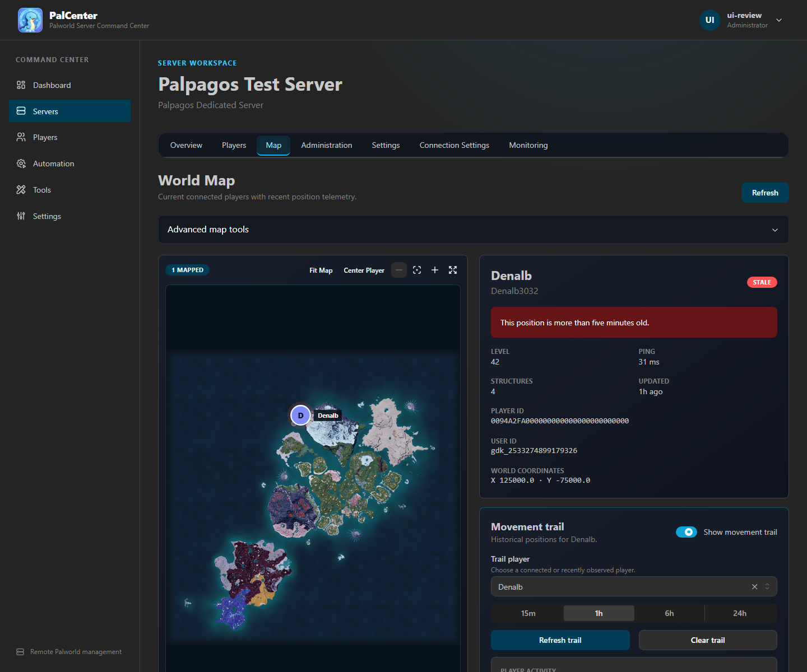Select the 24h trail range
807x672 pixels.
click(740, 613)
